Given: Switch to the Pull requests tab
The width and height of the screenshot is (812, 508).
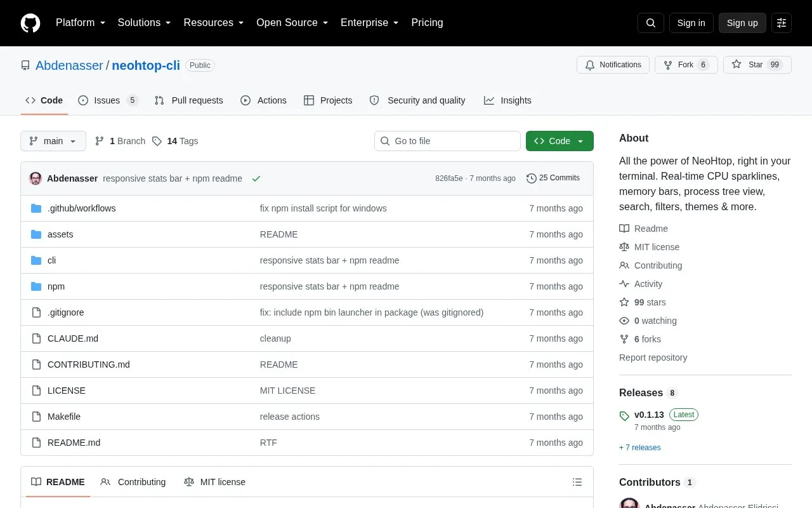Looking at the screenshot, I should [188, 100].
